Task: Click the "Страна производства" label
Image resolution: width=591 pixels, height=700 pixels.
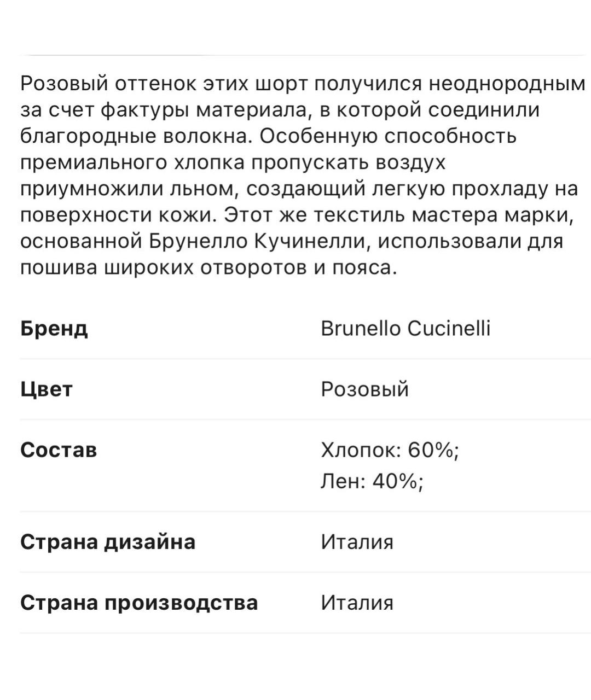Action: click(139, 603)
